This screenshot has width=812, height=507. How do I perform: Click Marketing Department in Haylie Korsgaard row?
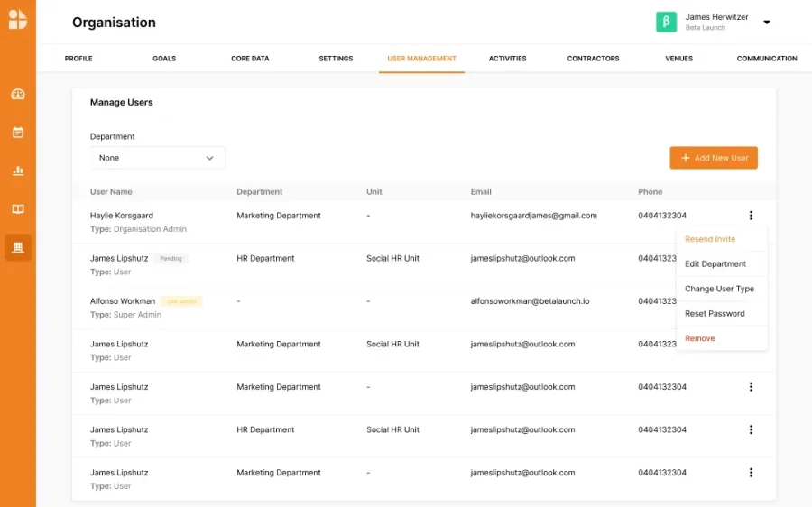[279, 216]
